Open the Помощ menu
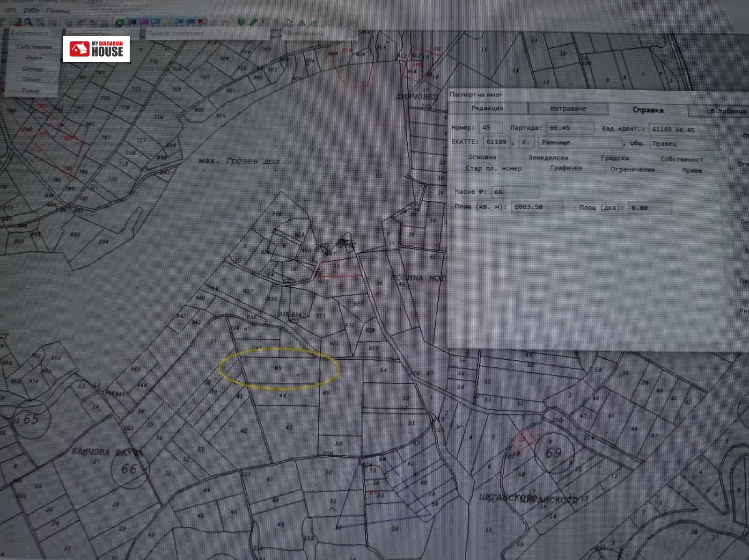The image size is (749, 560). click(x=59, y=10)
